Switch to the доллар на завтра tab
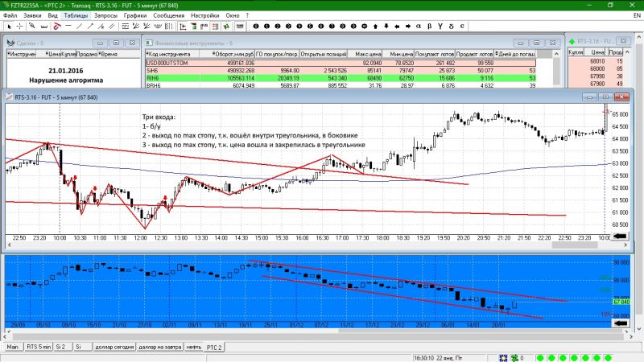The width and height of the screenshot is (644, 362). pos(159,347)
